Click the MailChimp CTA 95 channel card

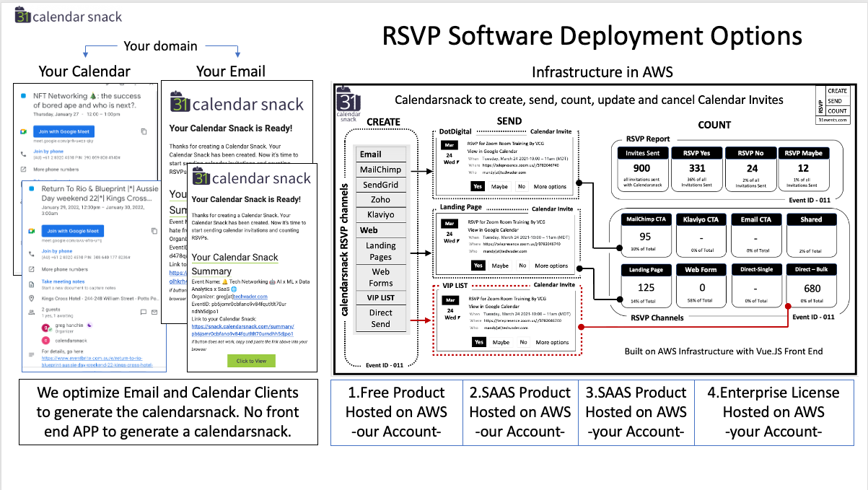click(645, 235)
